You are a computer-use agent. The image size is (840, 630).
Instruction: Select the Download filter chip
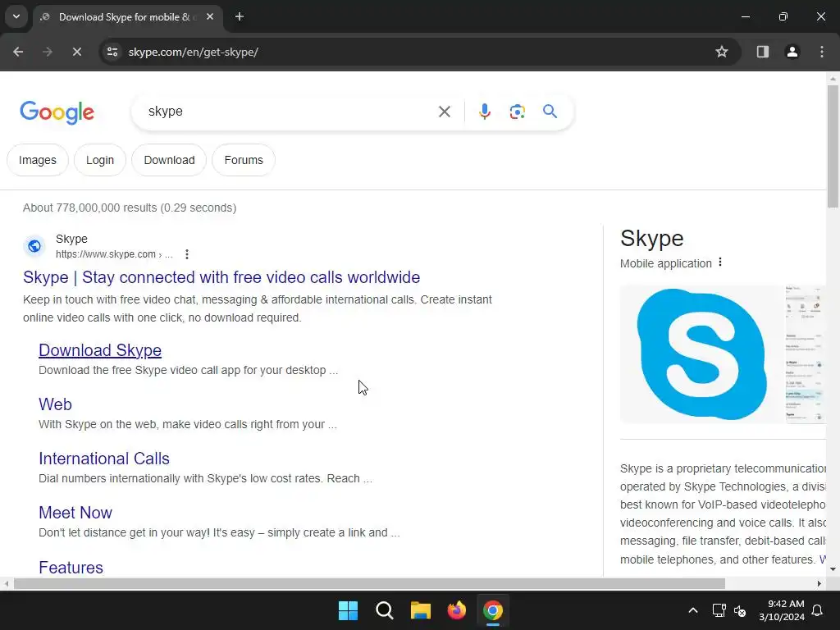click(x=169, y=160)
